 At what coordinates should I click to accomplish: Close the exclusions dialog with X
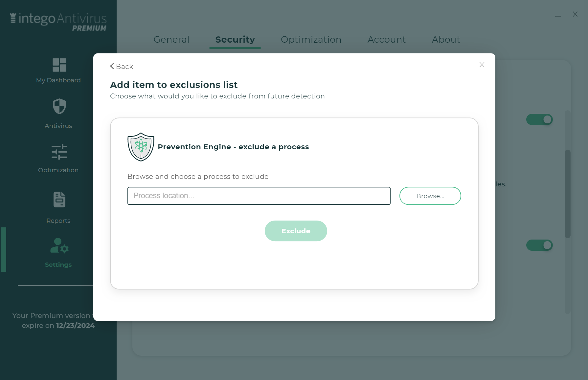[x=482, y=65]
